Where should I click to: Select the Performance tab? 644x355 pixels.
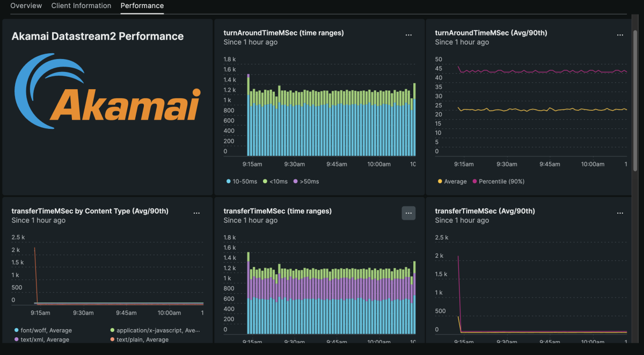click(142, 6)
